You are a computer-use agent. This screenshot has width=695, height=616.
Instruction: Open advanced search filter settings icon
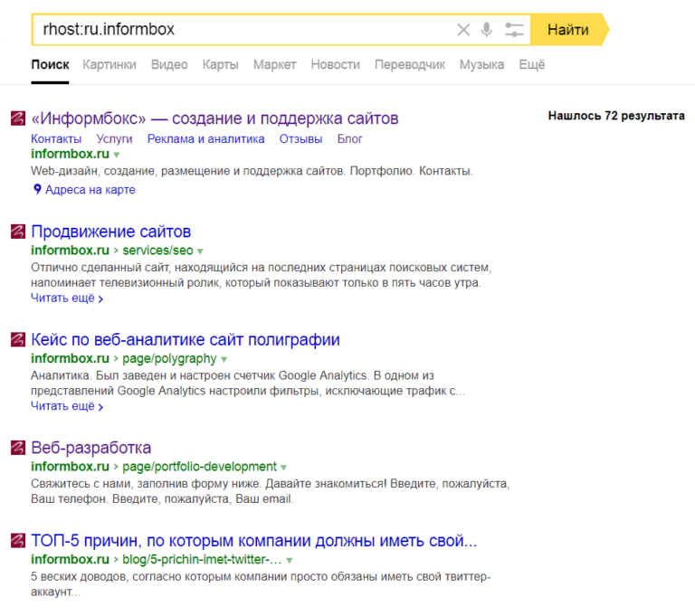[514, 30]
